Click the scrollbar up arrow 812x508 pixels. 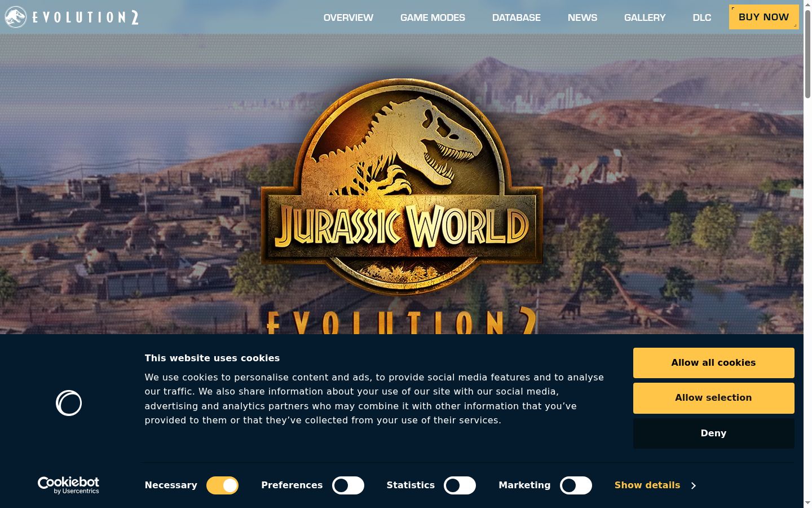coord(807,5)
